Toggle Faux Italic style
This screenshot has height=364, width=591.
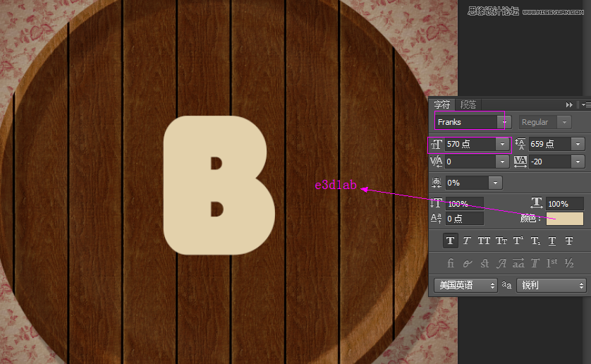467,241
